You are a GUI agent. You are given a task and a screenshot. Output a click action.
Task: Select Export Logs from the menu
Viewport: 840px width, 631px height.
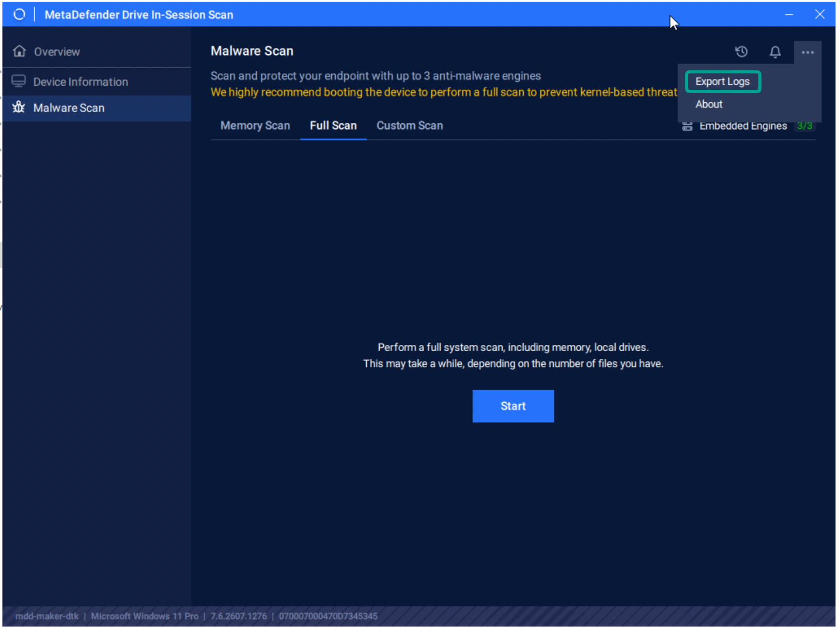(722, 82)
